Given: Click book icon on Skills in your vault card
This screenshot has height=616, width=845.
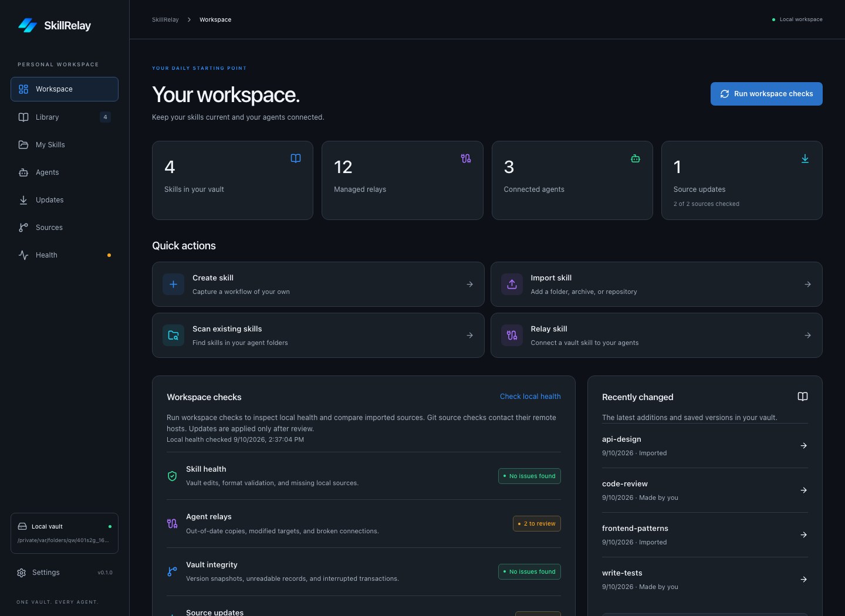Looking at the screenshot, I should [296, 158].
